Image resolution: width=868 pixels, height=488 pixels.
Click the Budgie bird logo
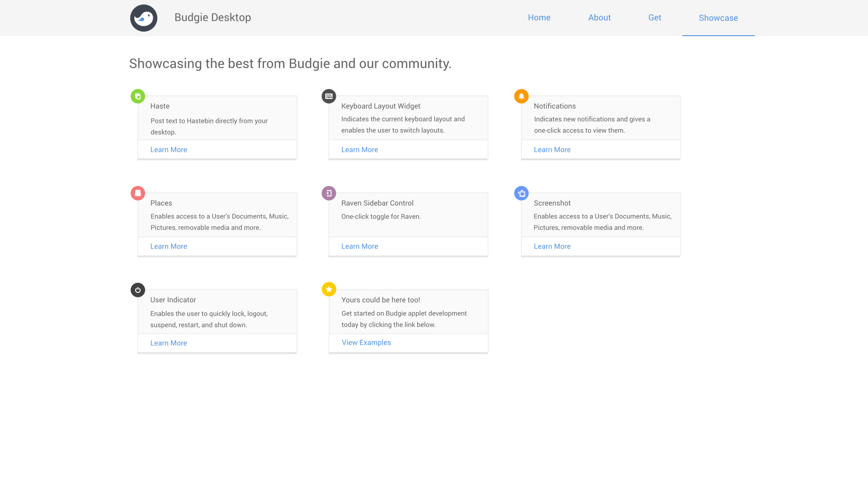(144, 18)
